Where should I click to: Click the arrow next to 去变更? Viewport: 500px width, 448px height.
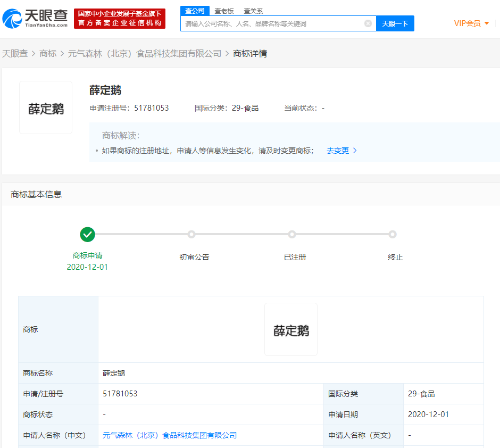click(x=355, y=151)
